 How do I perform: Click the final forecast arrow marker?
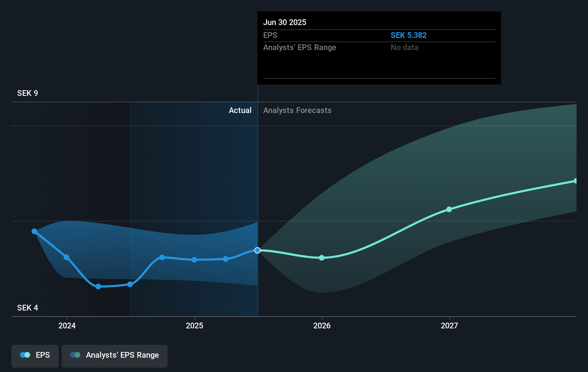pos(576,180)
